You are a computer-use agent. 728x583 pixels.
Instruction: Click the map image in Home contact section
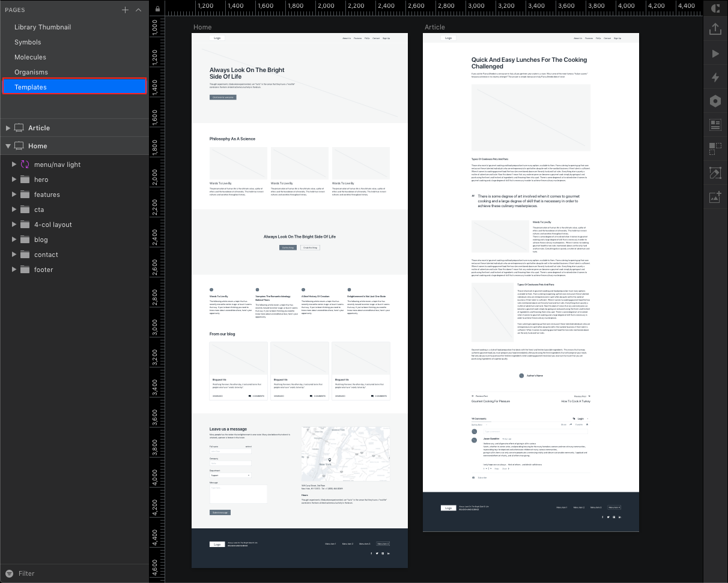point(345,453)
